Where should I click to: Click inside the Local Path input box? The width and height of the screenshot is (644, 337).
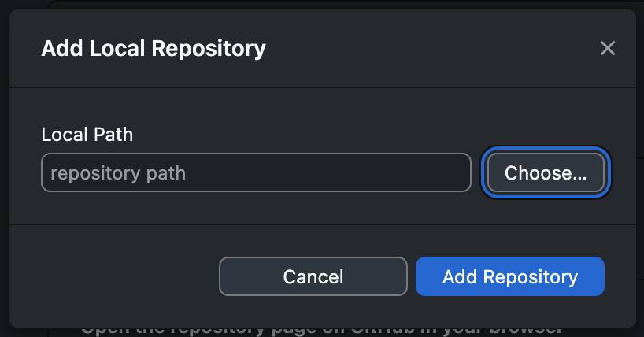256,172
